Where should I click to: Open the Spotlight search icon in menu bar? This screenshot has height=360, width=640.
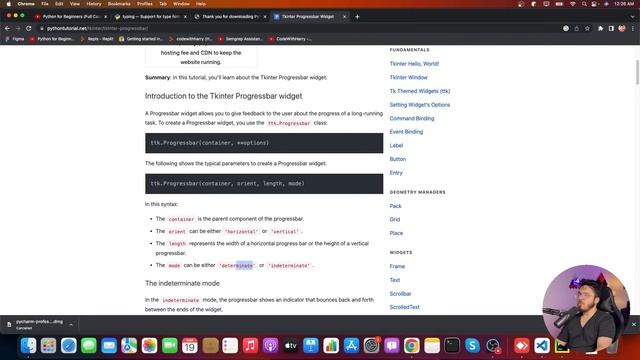[584, 4]
